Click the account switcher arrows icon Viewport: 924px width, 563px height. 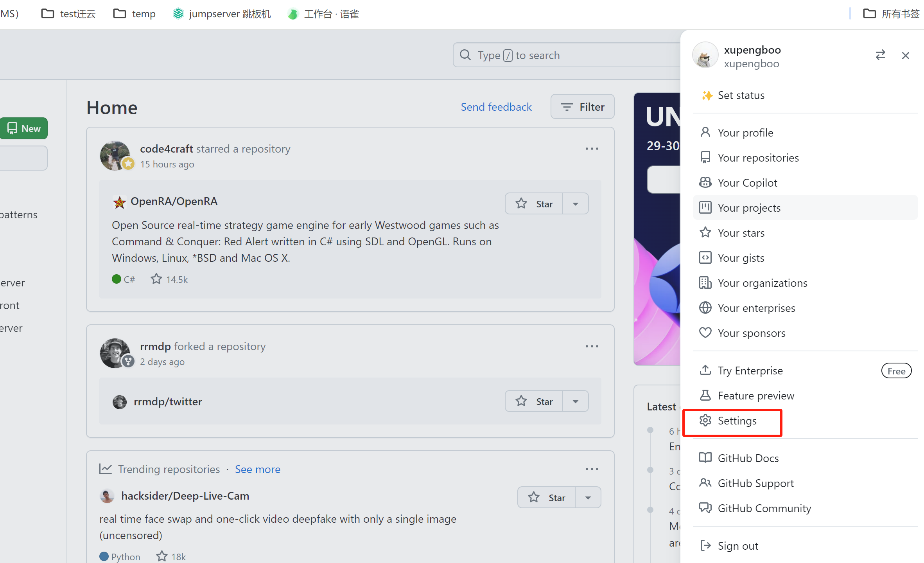[880, 55]
